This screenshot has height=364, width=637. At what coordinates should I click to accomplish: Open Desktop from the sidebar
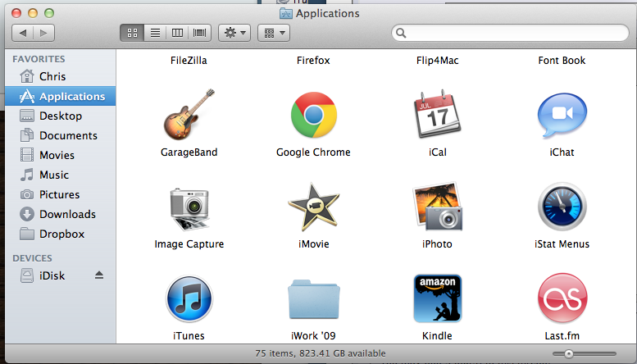60,116
